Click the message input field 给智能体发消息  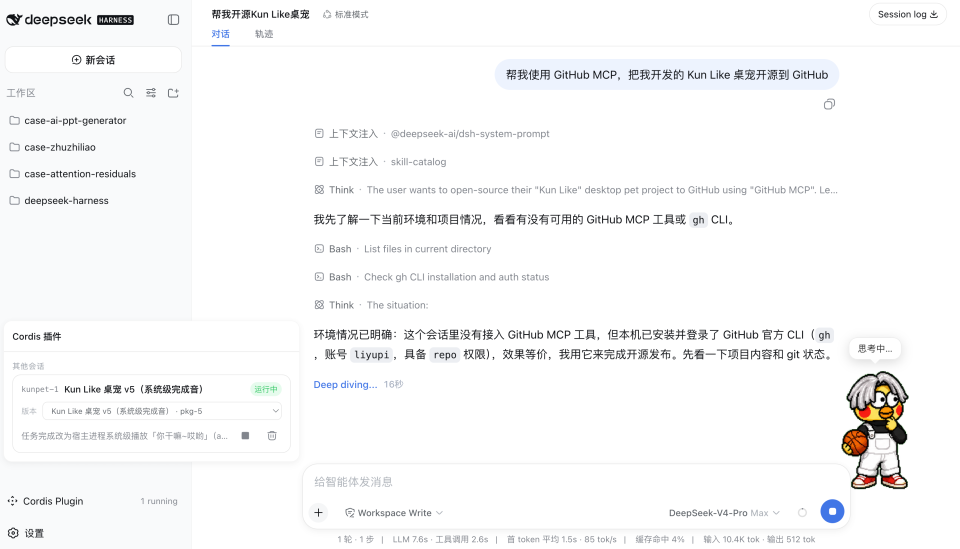coord(576,482)
